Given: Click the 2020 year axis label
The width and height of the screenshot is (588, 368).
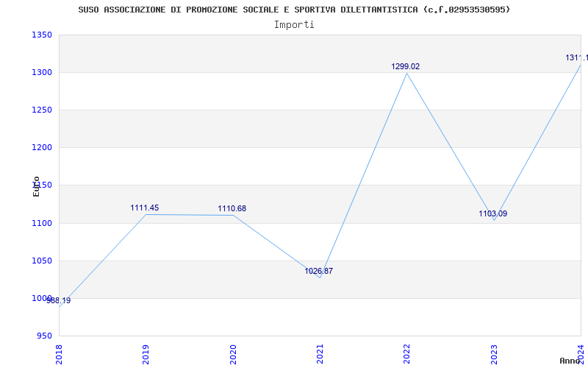Looking at the screenshot, I should click(233, 355).
